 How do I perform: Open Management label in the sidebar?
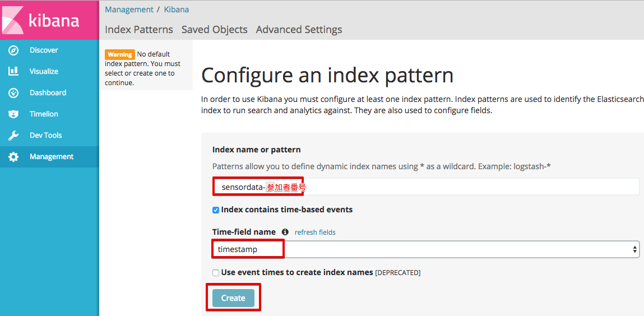(x=52, y=157)
